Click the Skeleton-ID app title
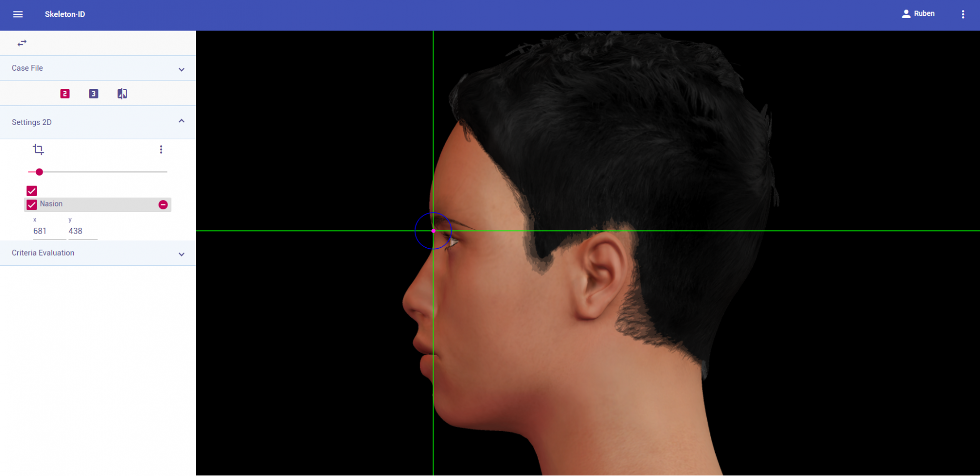This screenshot has height=476, width=980. (x=65, y=14)
